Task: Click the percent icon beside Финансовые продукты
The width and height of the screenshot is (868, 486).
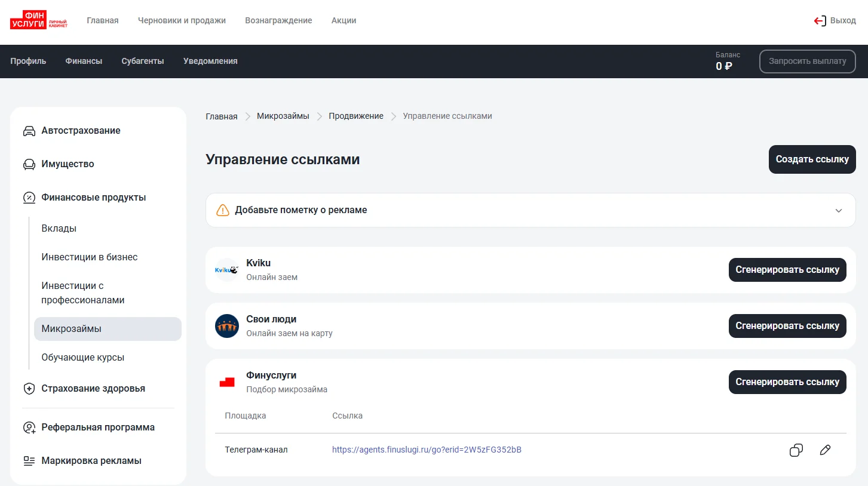Action: [29, 198]
